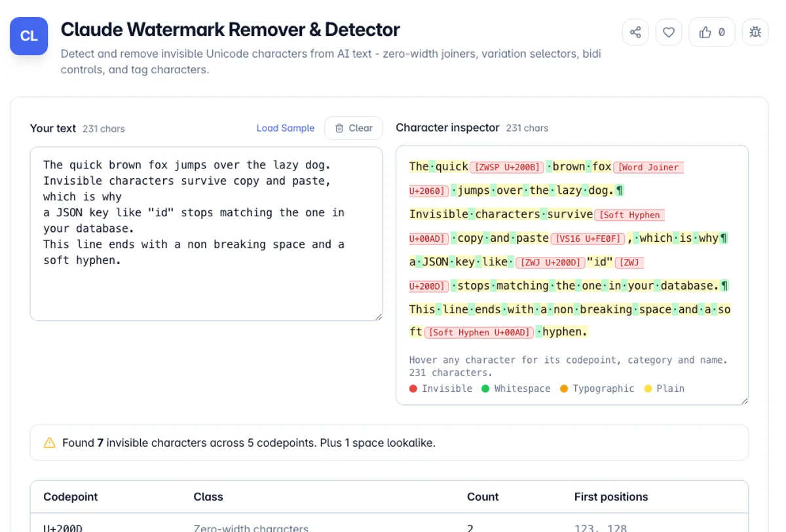Open the share icon button
Screen dimensions: 786x532
tap(635, 32)
